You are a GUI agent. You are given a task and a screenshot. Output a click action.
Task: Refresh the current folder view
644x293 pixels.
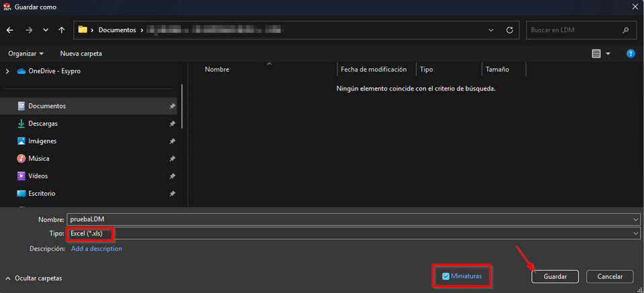pos(510,30)
